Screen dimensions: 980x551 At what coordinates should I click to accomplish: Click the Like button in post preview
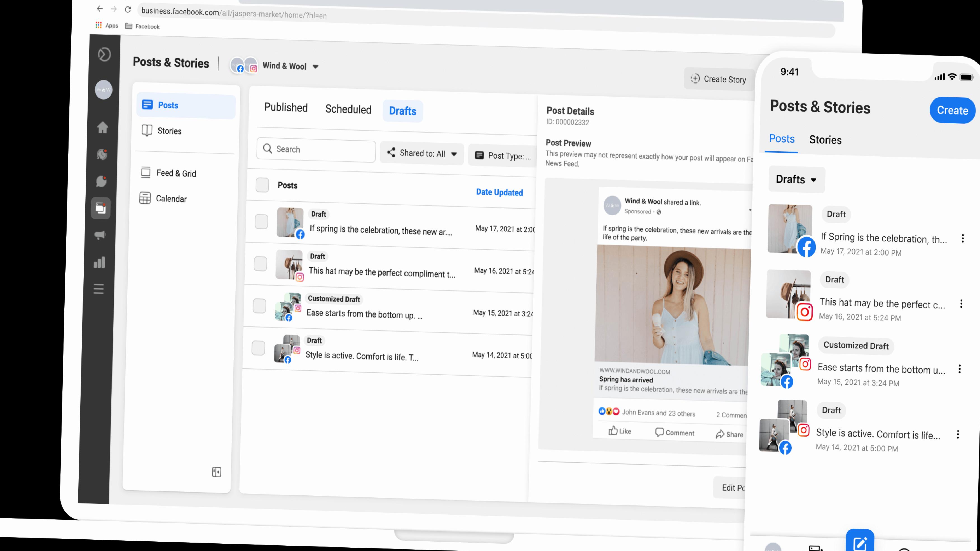[x=620, y=431]
